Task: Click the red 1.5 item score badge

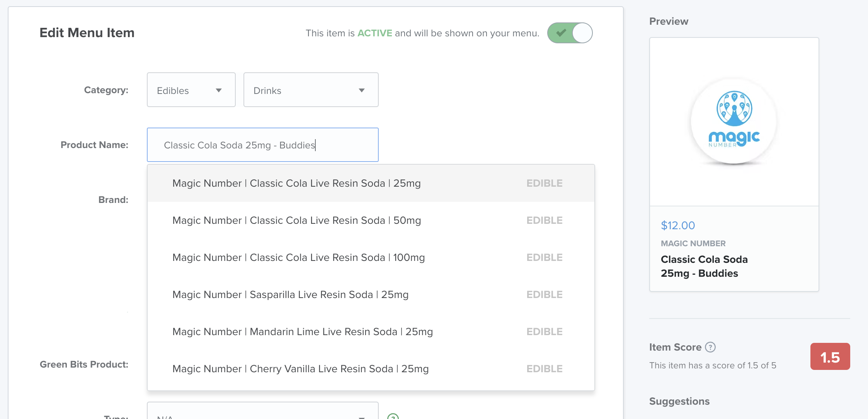Action: (x=830, y=356)
